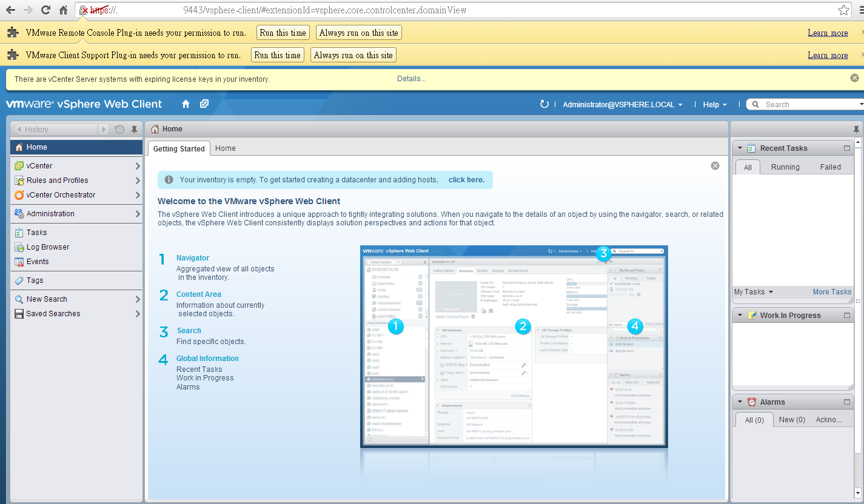Click the New Search magnifier icon
The width and height of the screenshot is (864, 504).
click(x=19, y=299)
